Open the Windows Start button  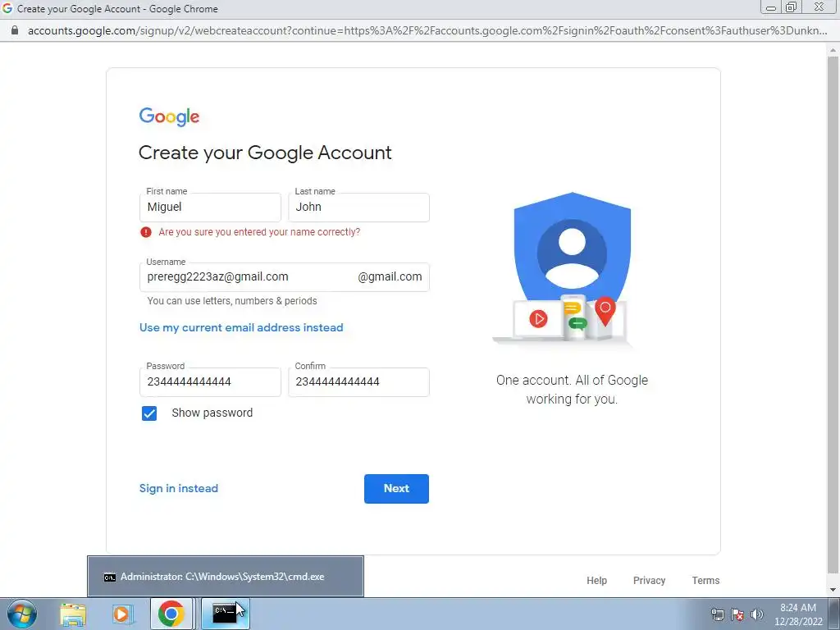[21, 614]
